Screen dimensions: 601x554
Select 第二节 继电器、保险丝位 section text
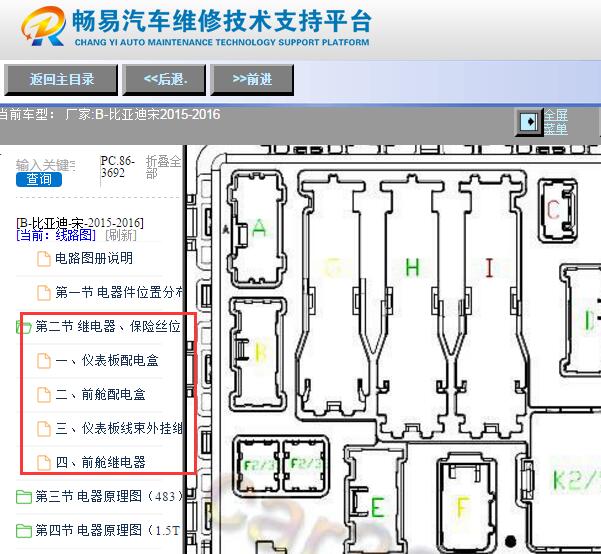[x=108, y=326]
